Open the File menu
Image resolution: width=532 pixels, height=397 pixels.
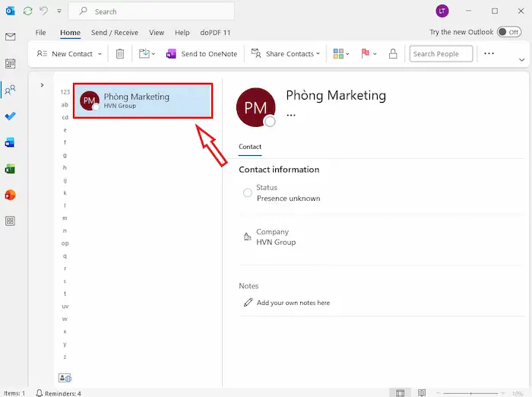point(41,33)
